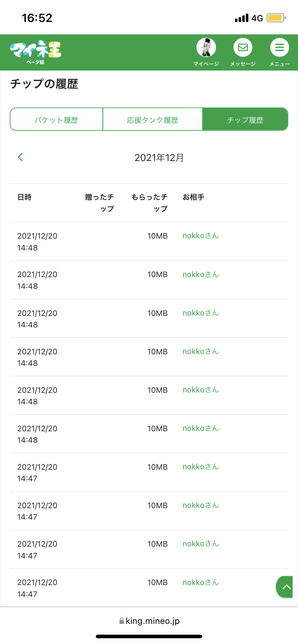Open the メッセージ envelope icon
This screenshot has height=644, width=298.
243,48
